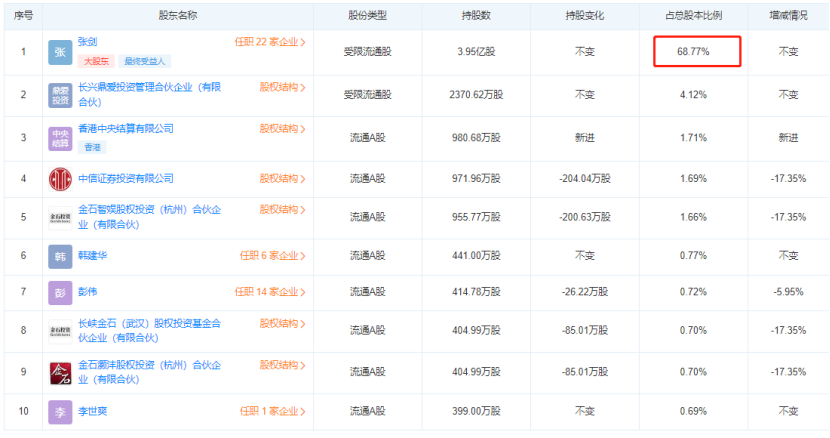The height and width of the screenshot is (438, 830).
Task: Select the 399.00万股 holding cell
Action: point(476,411)
